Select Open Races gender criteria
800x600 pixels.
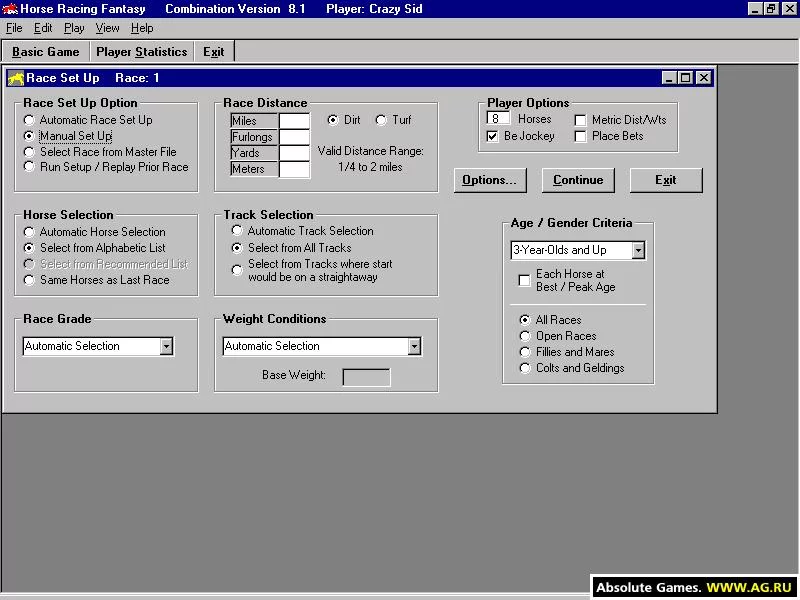[x=524, y=336]
